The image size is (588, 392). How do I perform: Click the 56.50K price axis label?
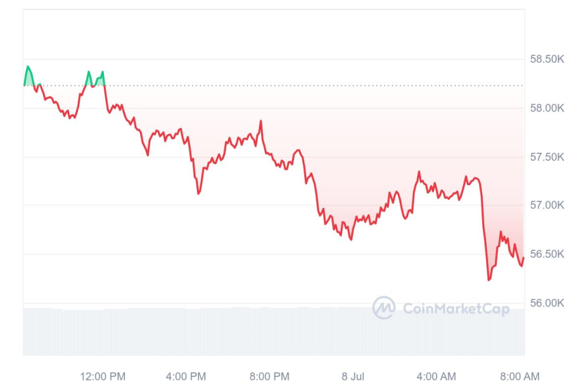547,254
